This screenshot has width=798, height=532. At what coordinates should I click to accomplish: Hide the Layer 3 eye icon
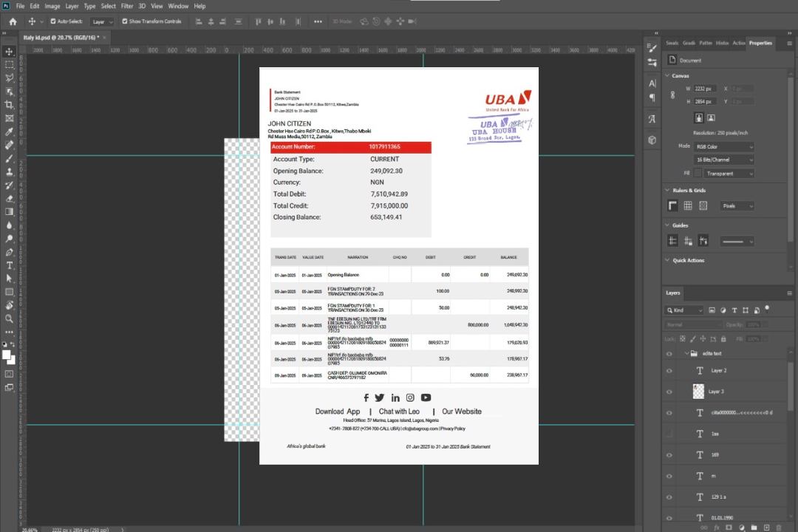[669, 392]
